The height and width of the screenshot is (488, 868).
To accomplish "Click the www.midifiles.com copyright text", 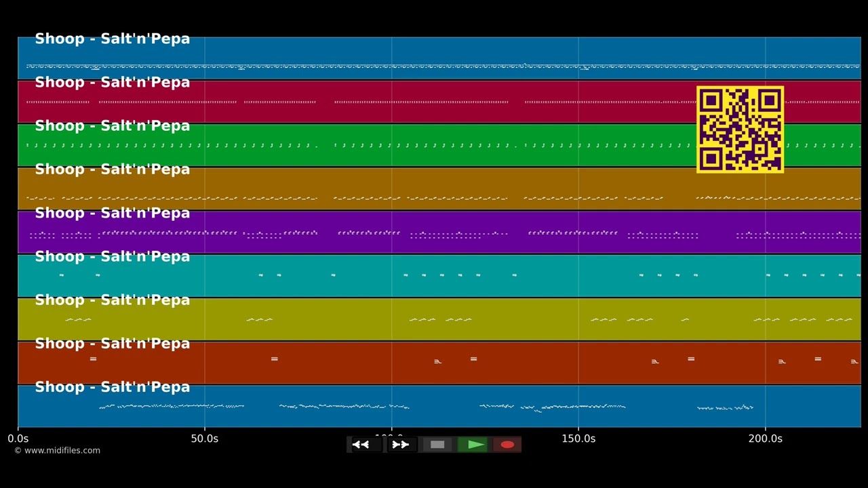I will (x=57, y=451).
